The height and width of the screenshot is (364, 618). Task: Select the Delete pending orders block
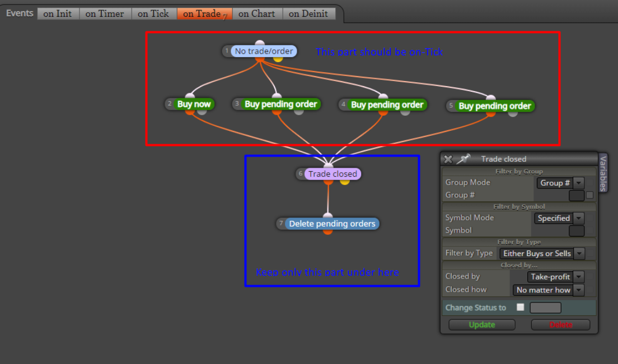tap(332, 224)
